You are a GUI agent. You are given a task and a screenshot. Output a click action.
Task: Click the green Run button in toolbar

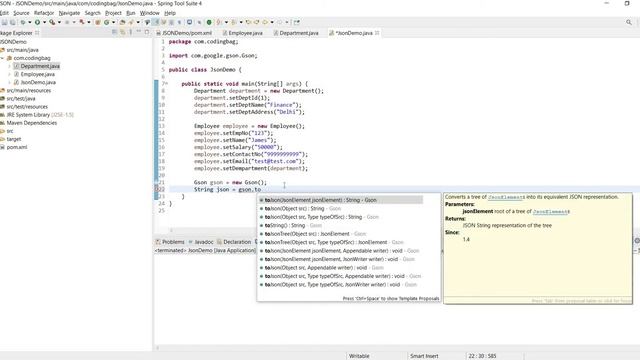(x=37, y=22)
